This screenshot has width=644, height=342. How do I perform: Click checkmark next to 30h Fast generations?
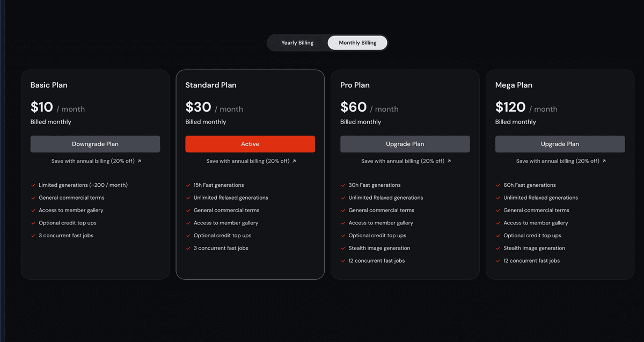(x=343, y=185)
